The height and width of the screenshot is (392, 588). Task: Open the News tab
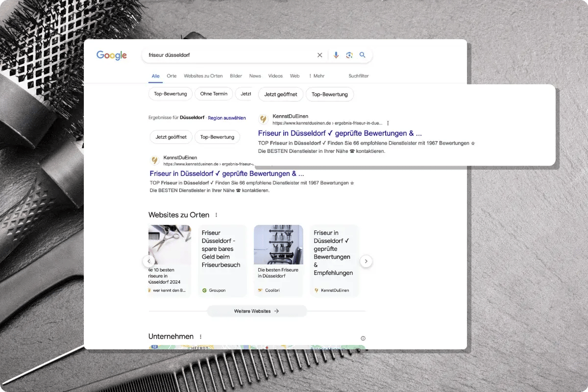point(255,76)
